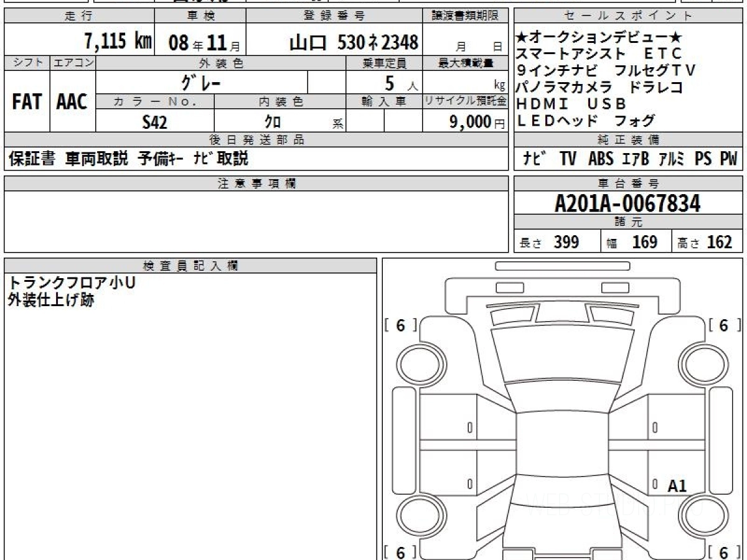Click the color number S42
Screen dimensions: 747x560
(x=155, y=122)
